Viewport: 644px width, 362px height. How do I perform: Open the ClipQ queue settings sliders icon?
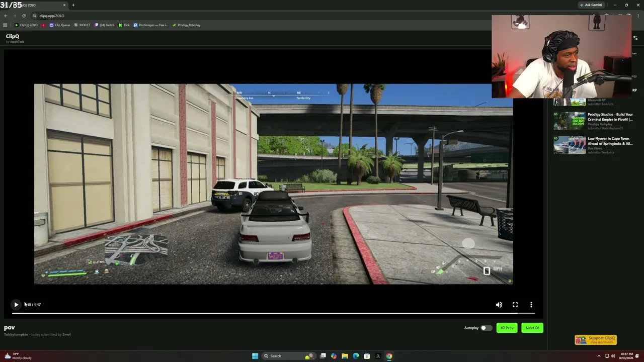click(x=635, y=38)
